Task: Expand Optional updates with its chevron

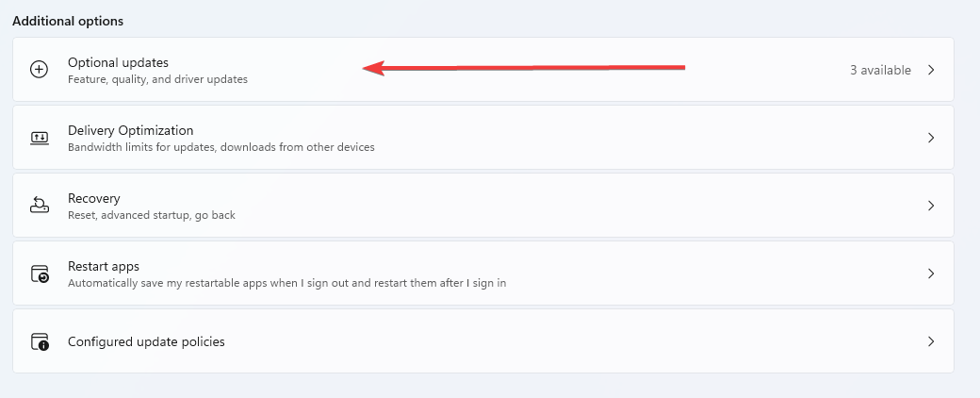Action: (931, 70)
